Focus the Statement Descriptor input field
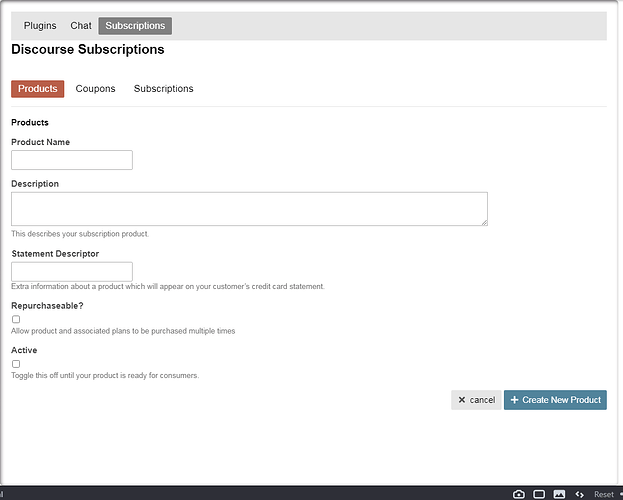Viewport: 623px width, 500px height. (72, 271)
